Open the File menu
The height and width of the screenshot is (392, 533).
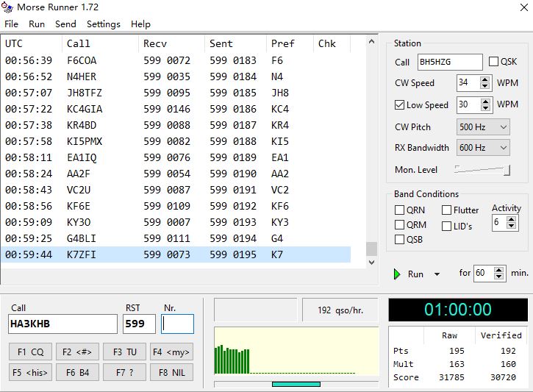point(11,24)
